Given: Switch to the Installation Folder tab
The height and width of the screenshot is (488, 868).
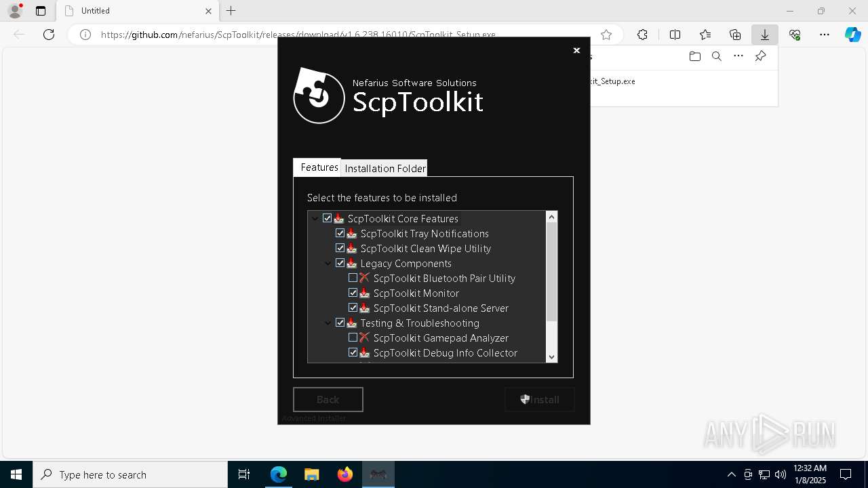Looking at the screenshot, I should (384, 168).
